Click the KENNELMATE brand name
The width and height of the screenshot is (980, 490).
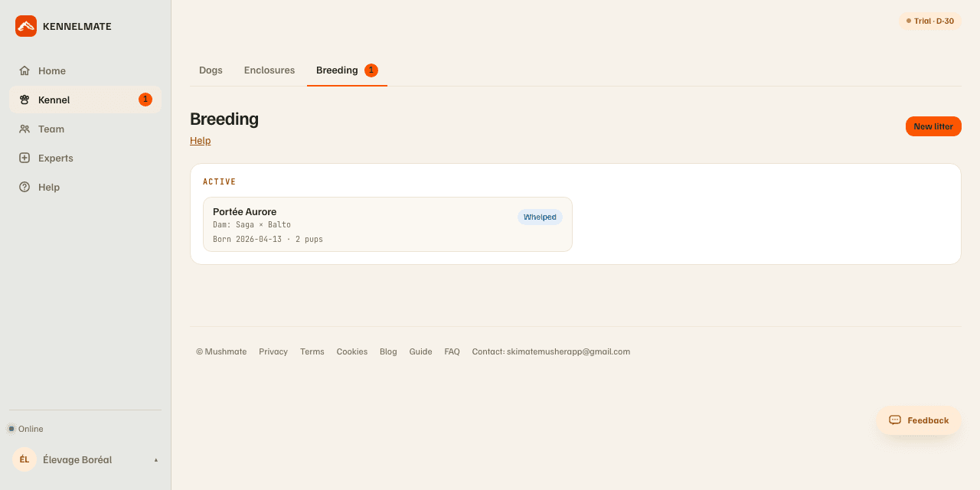coord(77,26)
